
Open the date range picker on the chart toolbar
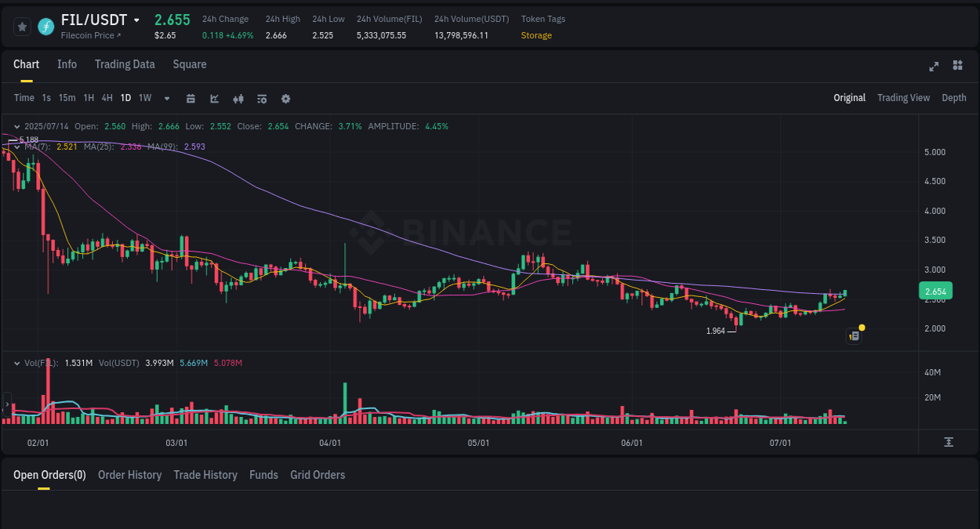pos(191,98)
